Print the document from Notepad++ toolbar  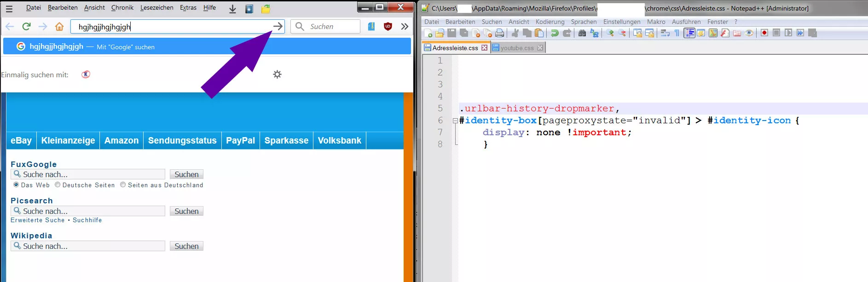click(x=499, y=33)
